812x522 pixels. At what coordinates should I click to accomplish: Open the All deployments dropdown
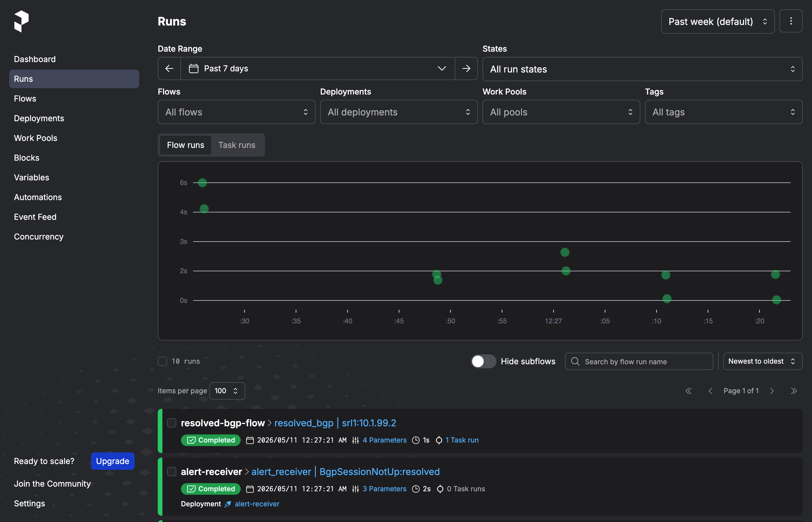[x=398, y=112]
